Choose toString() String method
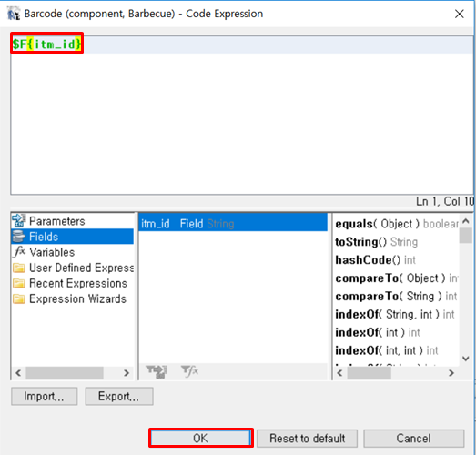 tap(377, 242)
